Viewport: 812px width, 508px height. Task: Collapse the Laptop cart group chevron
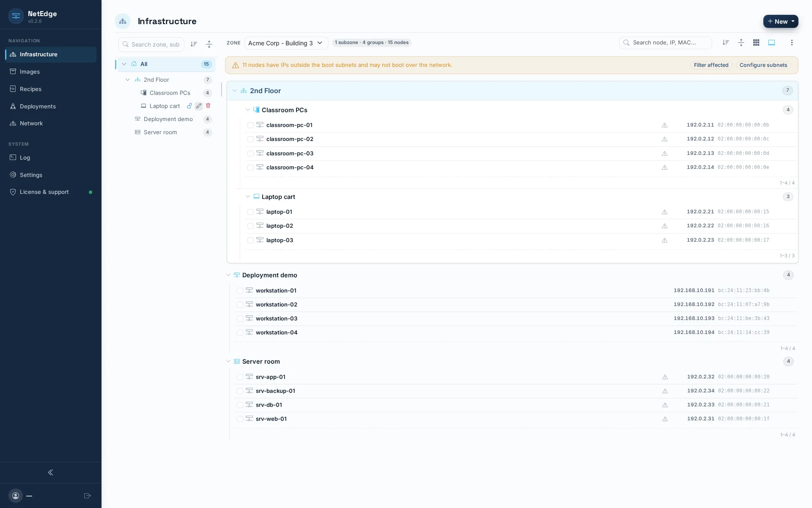point(248,196)
